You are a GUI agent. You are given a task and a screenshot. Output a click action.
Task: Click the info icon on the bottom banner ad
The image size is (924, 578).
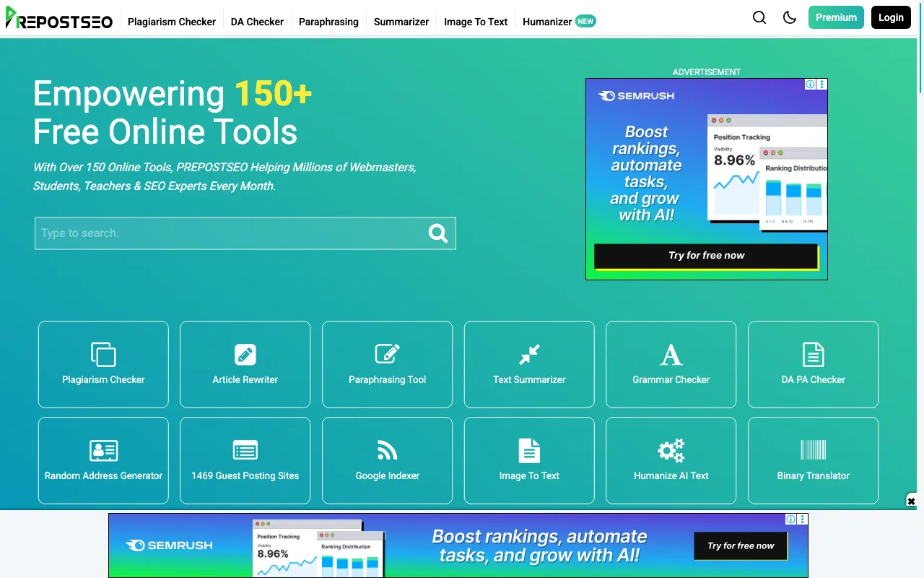[791, 519]
